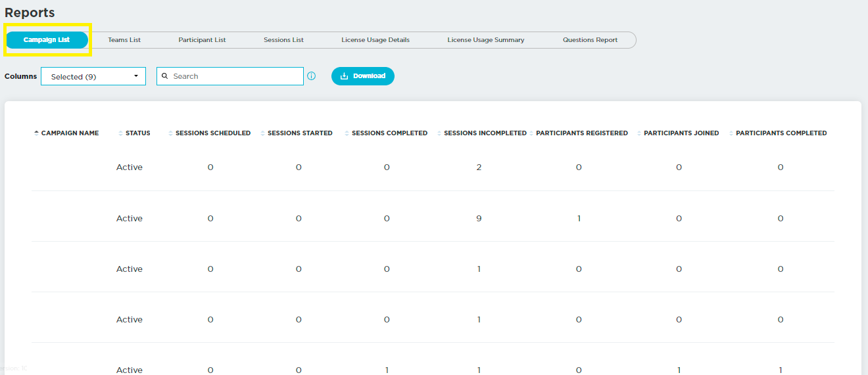Click Sessions Incompleted value 9

[x=479, y=219]
